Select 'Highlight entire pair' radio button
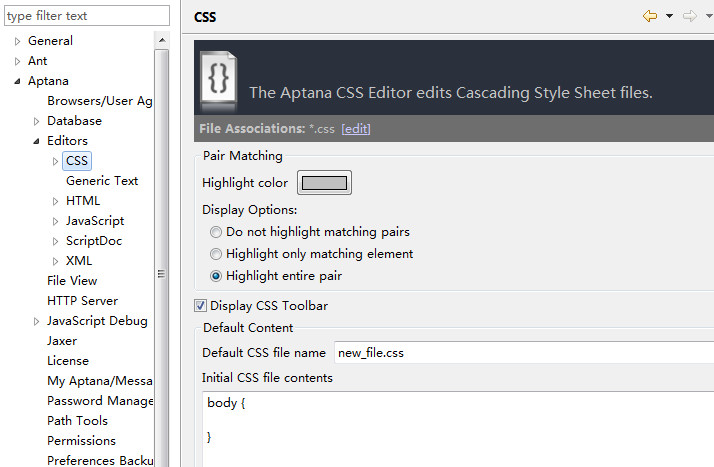This screenshot has height=467, width=714. tap(216, 276)
